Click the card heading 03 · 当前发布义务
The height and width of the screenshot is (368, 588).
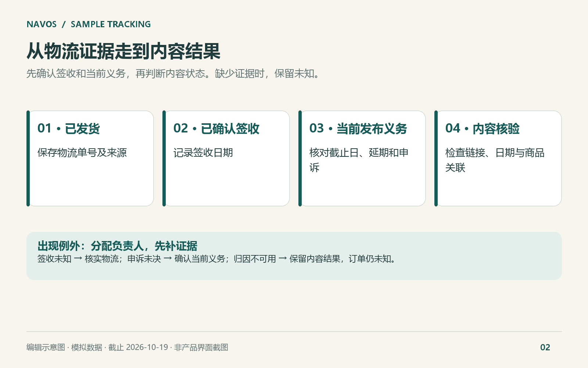pos(358,128)
